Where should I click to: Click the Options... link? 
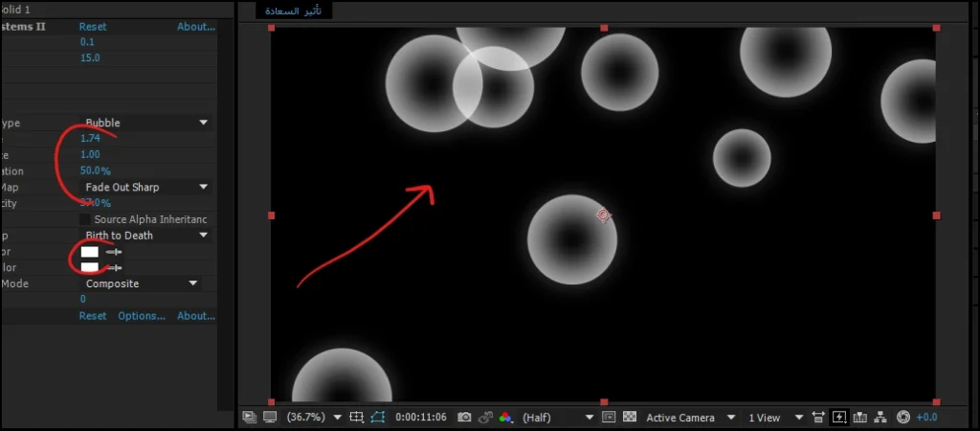tap(142, 316)
